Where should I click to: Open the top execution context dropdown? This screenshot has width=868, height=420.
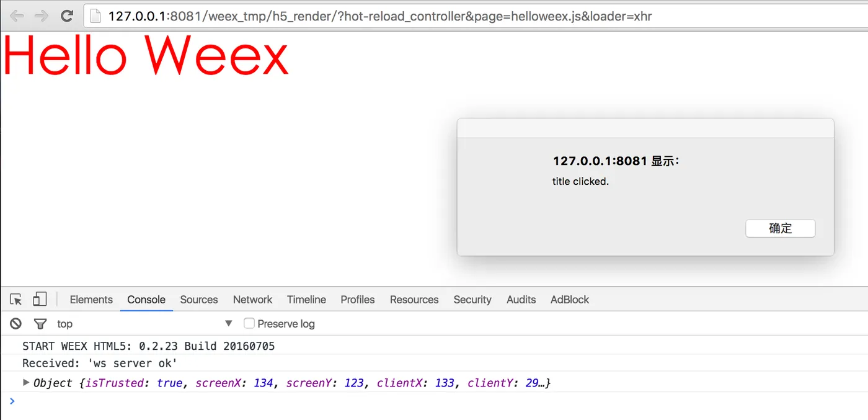(x=144, y=323)
